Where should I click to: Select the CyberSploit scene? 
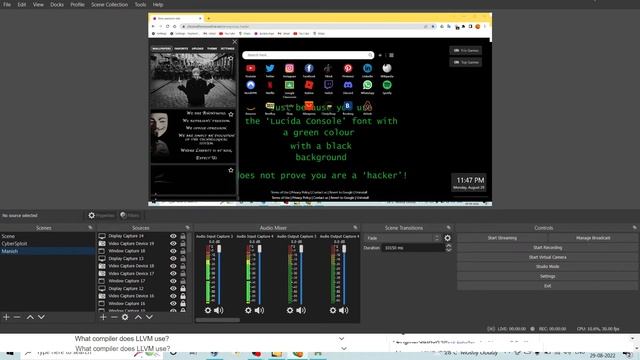(x=47, y=244)
